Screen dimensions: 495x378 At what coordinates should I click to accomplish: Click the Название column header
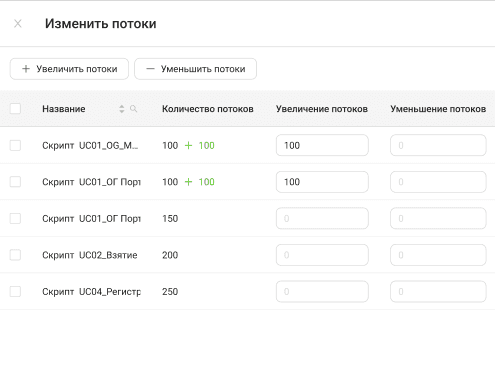[64, 109]
